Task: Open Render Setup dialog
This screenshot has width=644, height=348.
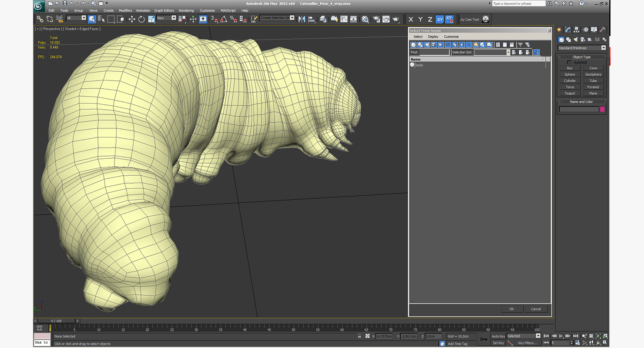Action: point(376,19)
